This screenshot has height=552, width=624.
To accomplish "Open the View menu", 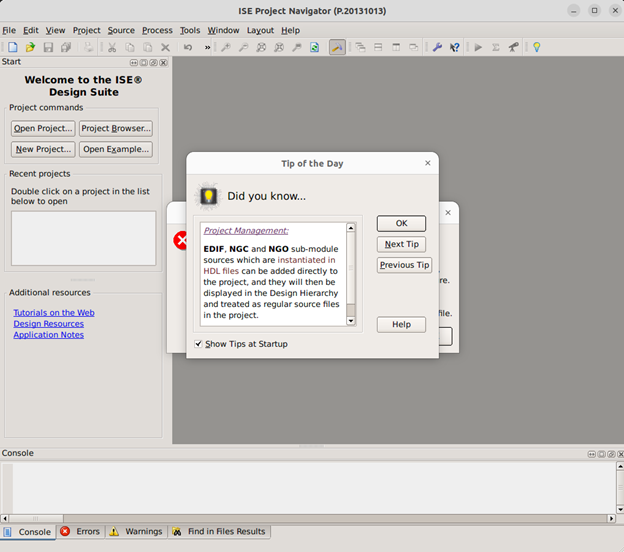I will coord(55,30).
